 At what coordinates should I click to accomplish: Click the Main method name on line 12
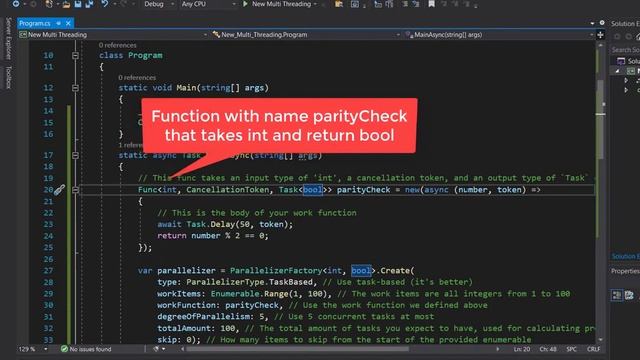pos(186,88)
